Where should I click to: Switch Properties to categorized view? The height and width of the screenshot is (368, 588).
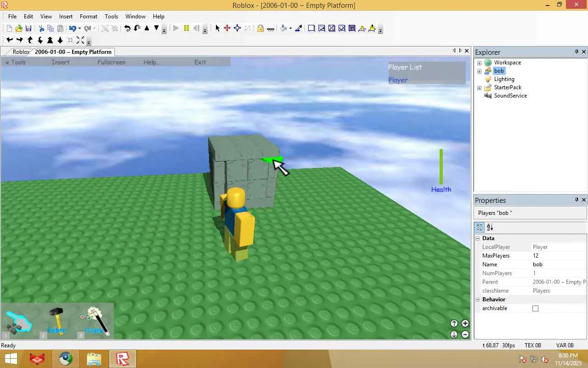(x=480, y=227)
